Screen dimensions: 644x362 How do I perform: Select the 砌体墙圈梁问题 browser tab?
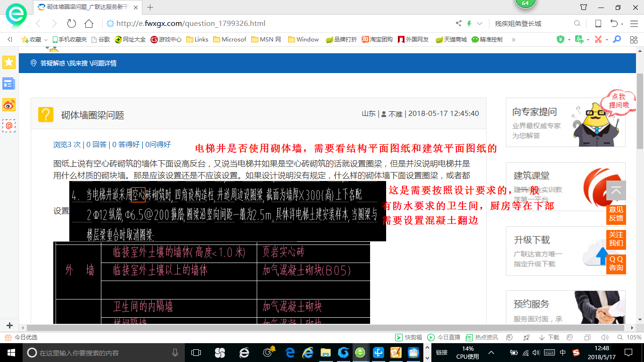coord(87,7)
